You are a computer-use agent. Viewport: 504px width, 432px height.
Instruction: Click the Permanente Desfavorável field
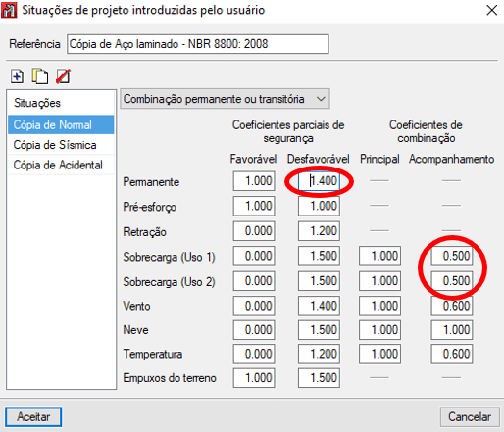point(319,180)
